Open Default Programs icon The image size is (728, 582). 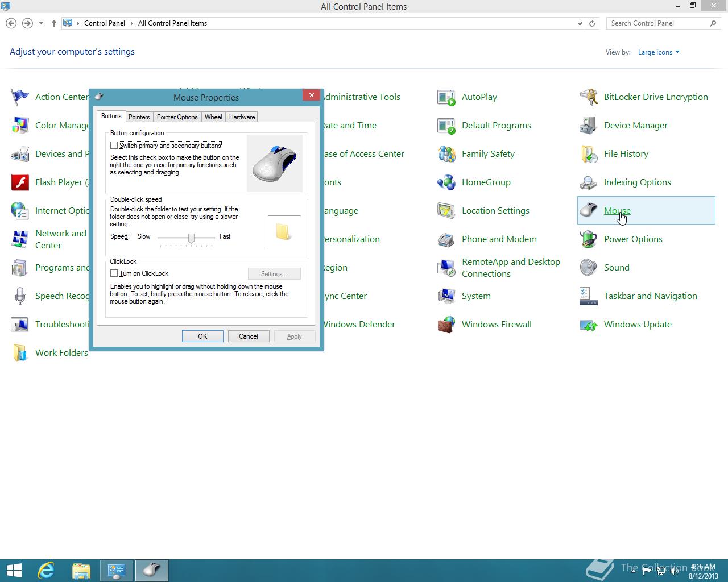(x=446, y=126)
